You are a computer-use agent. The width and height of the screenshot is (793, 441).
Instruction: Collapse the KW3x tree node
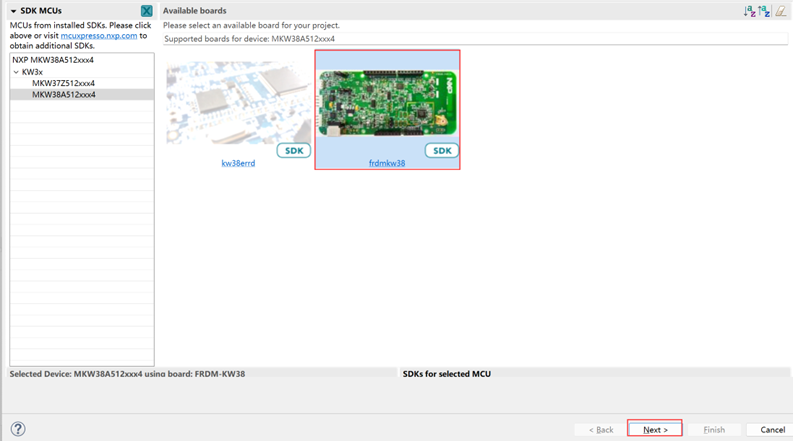pos(16,72)
